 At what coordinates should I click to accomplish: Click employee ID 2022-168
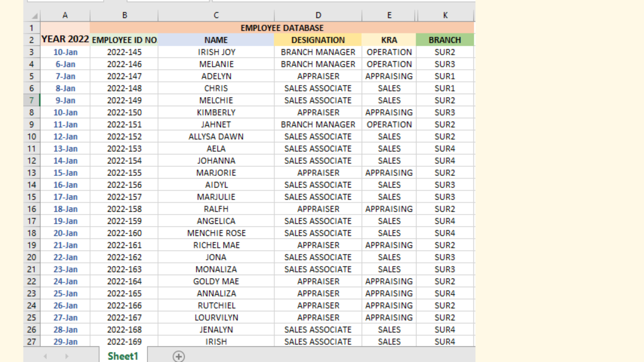(124, 330)
